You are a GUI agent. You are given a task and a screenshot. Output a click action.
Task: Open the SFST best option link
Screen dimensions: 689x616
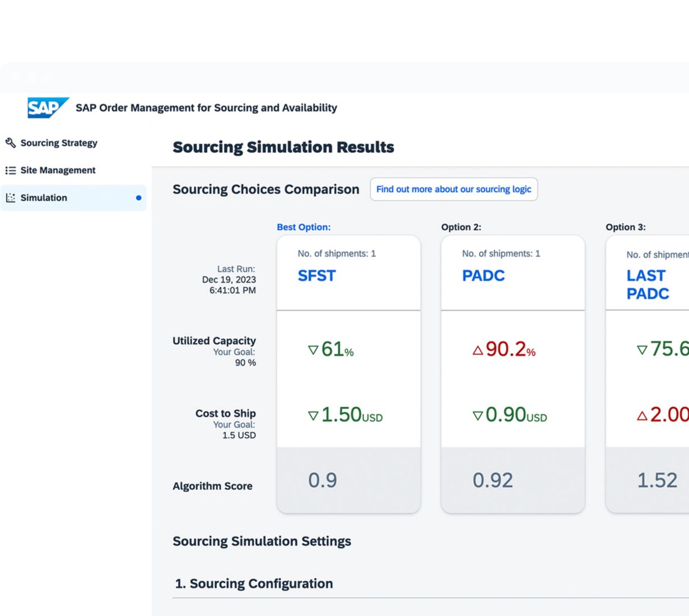coord(316,276)
